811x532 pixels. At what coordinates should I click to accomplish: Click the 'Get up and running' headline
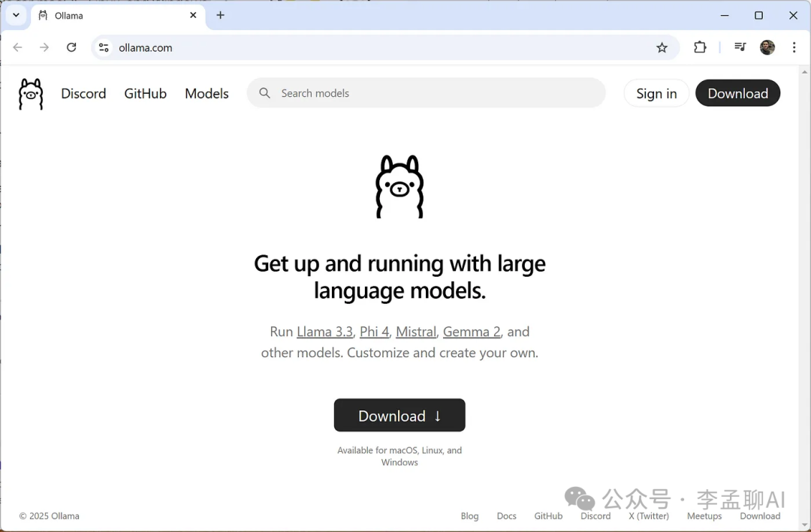(x=399, y=277)
